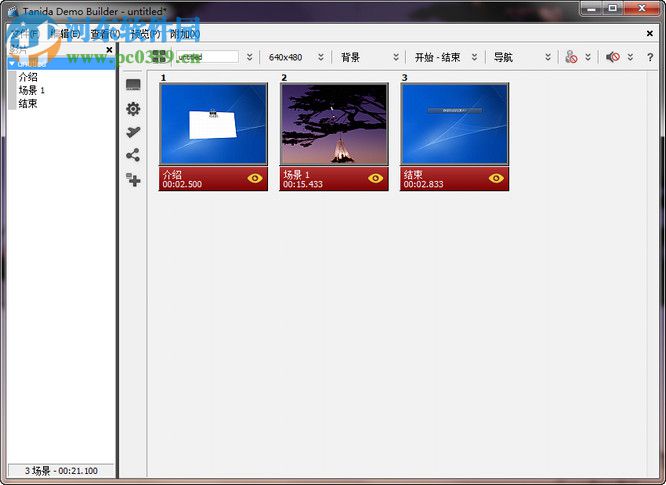Toggle the eye on the 结束 scene

496,178
